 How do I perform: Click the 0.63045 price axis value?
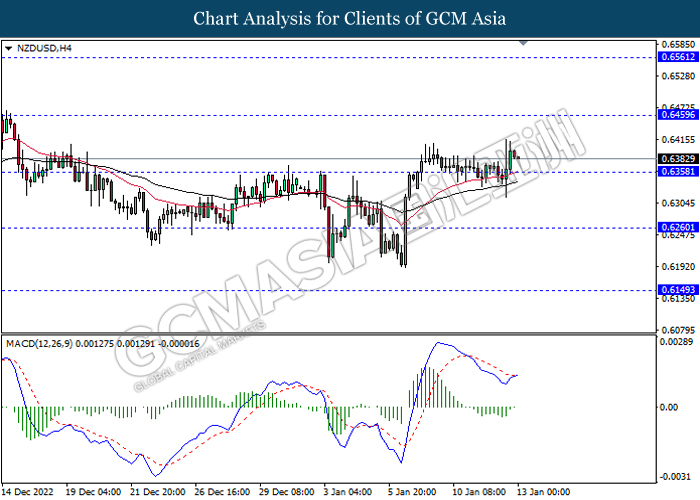point(678,203)
